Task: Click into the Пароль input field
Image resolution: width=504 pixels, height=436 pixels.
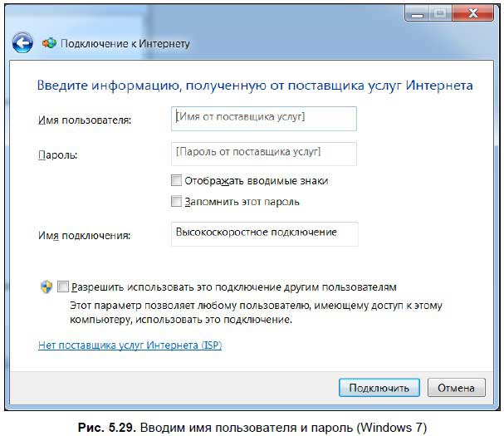Action: click(x=264, y=154)
